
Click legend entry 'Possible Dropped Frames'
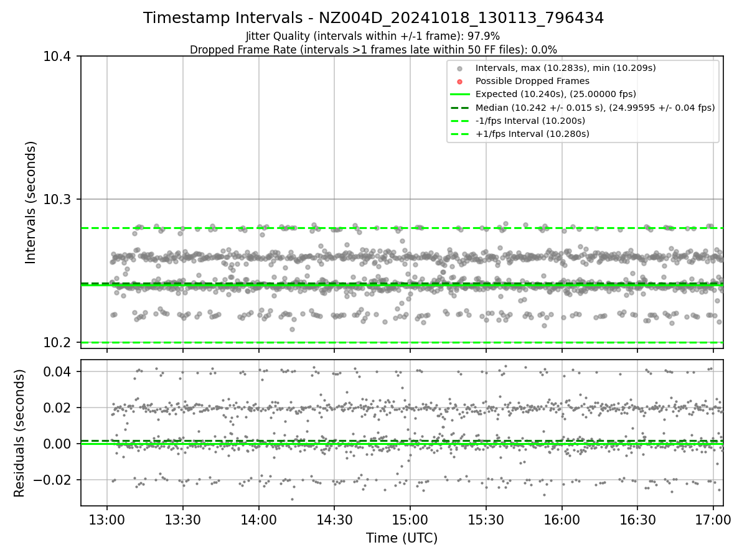click(x=532, y=81)
